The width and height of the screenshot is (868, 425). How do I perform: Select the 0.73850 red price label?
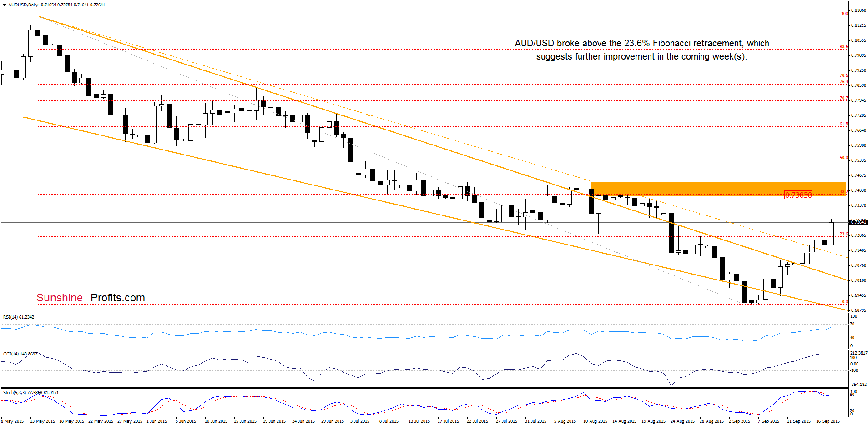798,195
